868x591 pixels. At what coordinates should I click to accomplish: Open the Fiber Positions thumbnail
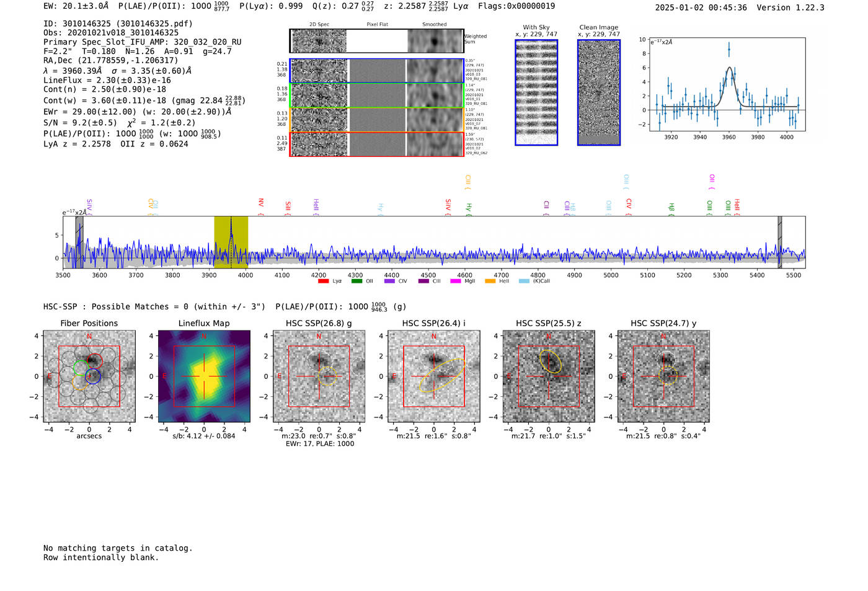click(89, 376)
